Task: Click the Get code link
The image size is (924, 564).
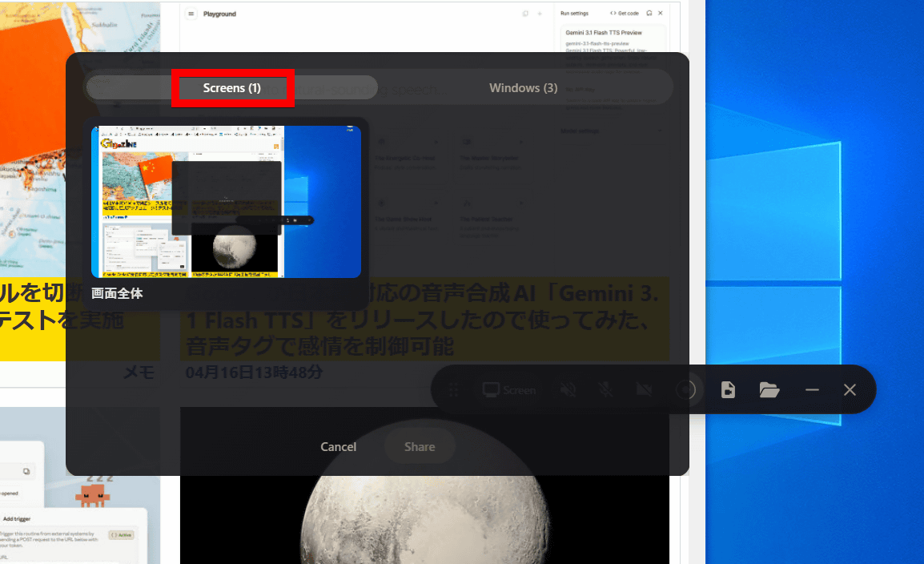Action: coord(625,14)
